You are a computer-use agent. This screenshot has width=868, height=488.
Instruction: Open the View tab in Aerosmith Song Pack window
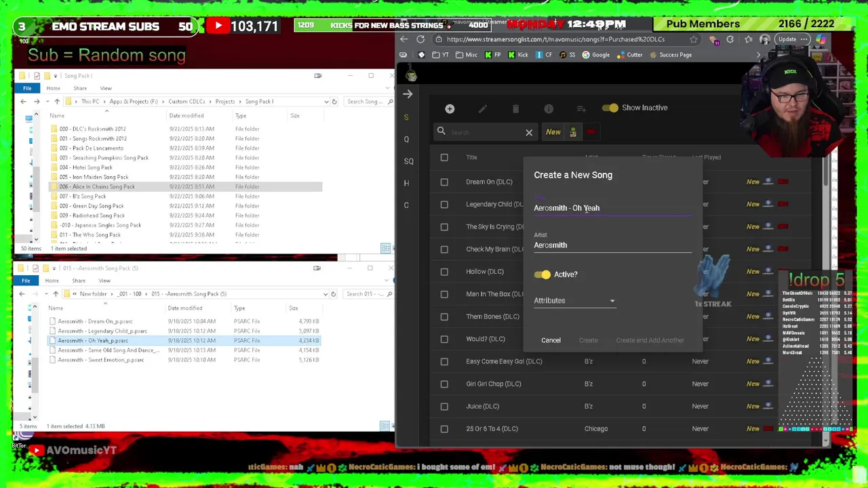click(104, 281)
